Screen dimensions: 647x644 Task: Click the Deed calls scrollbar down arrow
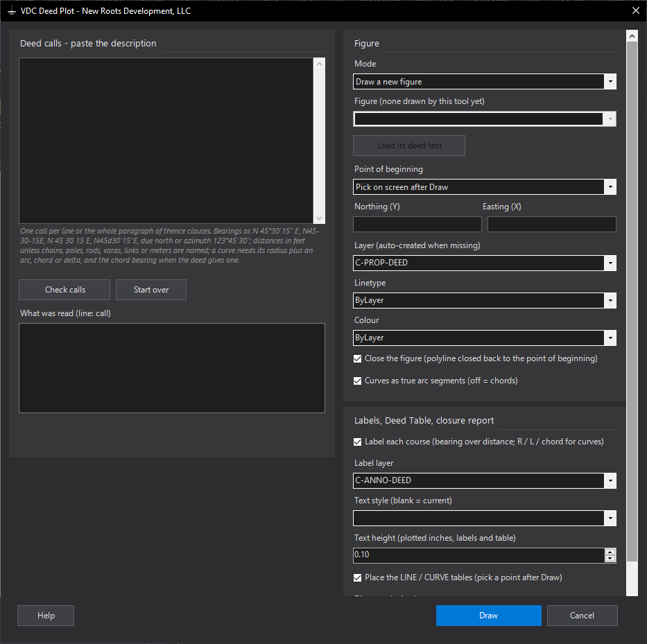point(320,218)
